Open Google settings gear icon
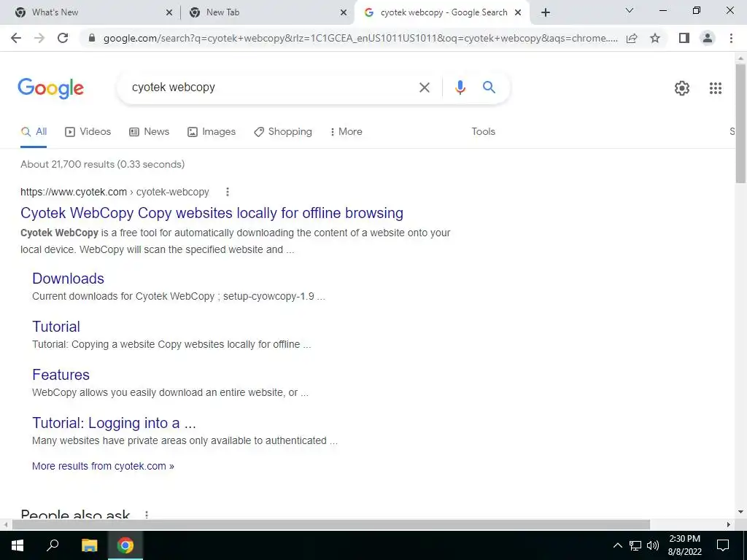The height and width of the screenshot is (560, 747). pyautogui.click(x=682, y=88)
